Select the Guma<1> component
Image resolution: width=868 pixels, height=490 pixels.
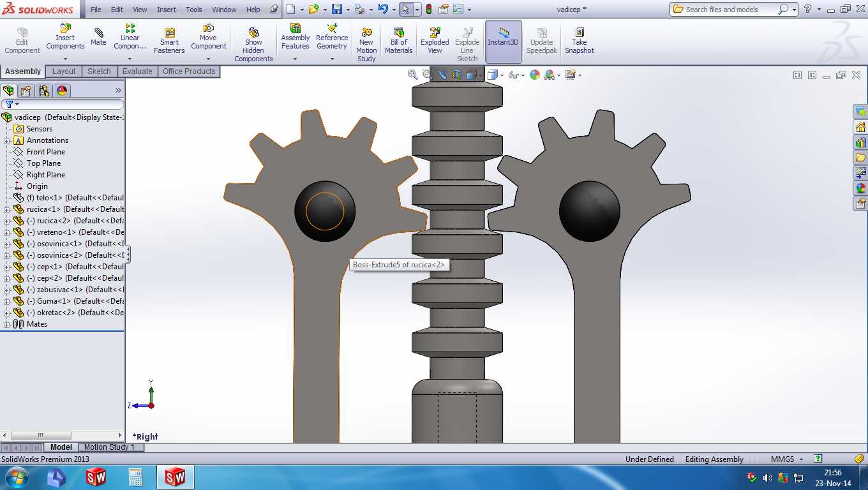pyautogui.click(x=69, y=301)
